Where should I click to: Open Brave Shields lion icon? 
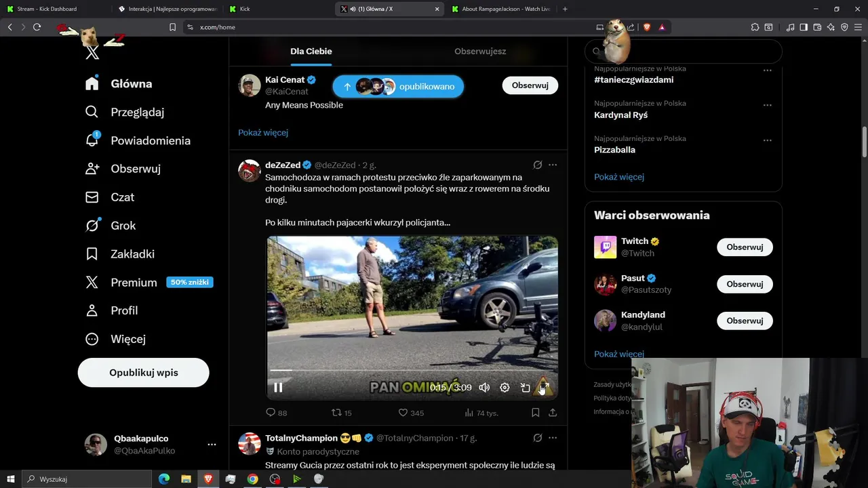click(646, 27)
